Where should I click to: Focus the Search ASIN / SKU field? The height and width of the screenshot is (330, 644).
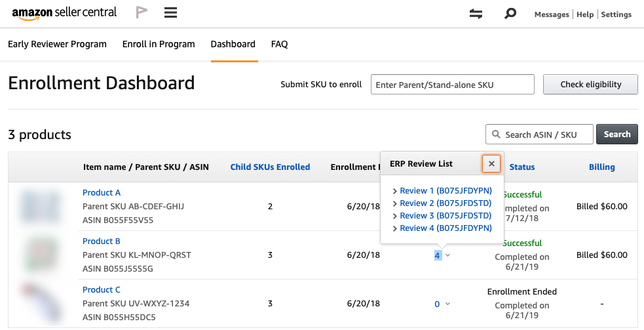[539, 134]
